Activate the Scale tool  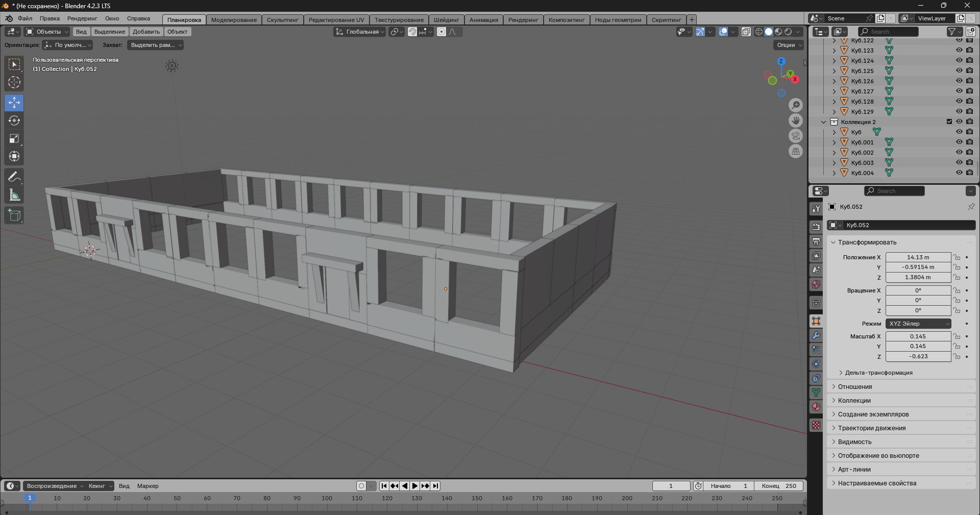coord(14,138)
